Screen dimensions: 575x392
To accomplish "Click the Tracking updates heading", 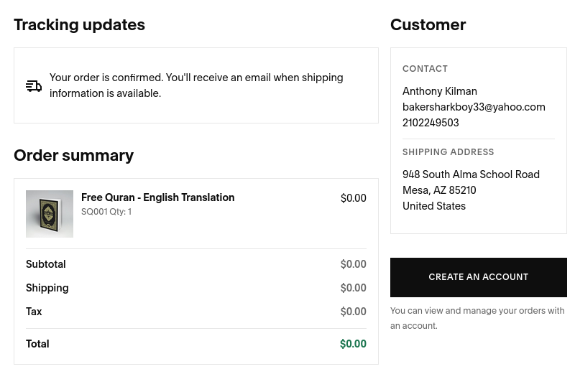I will [79, 25].
